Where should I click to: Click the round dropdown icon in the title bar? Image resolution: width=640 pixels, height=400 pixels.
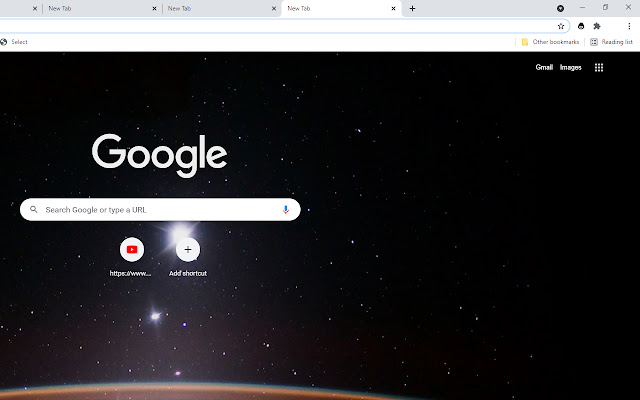coord(560,8)
